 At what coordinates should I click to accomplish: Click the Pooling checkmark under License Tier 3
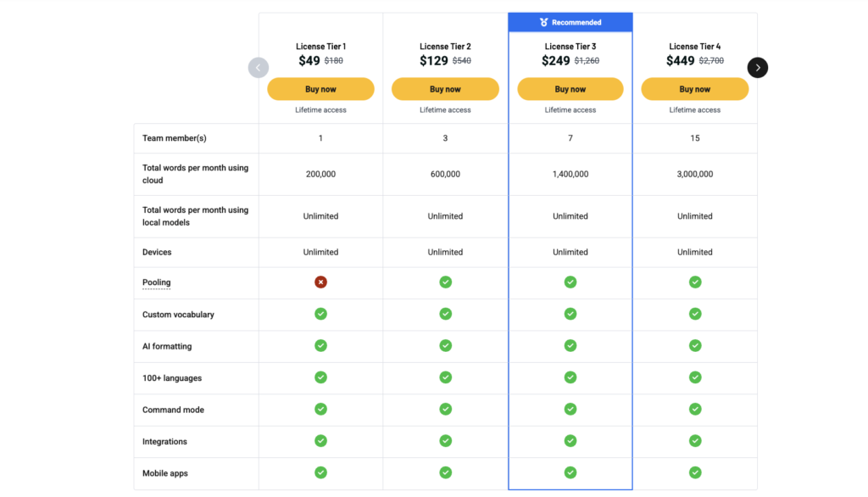[x=570, y=282]
